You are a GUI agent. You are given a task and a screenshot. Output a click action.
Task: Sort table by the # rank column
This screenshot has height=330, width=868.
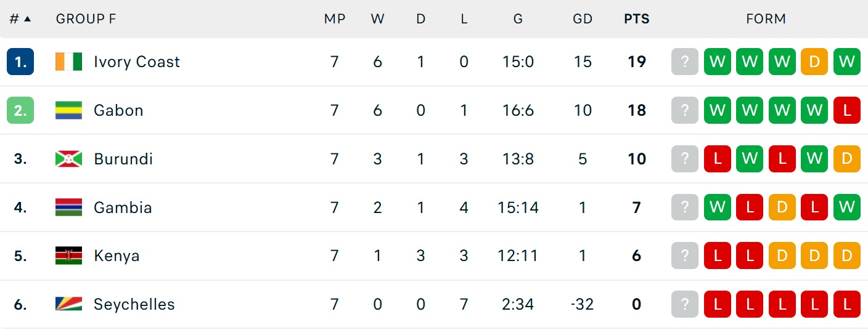click(20, 18)
